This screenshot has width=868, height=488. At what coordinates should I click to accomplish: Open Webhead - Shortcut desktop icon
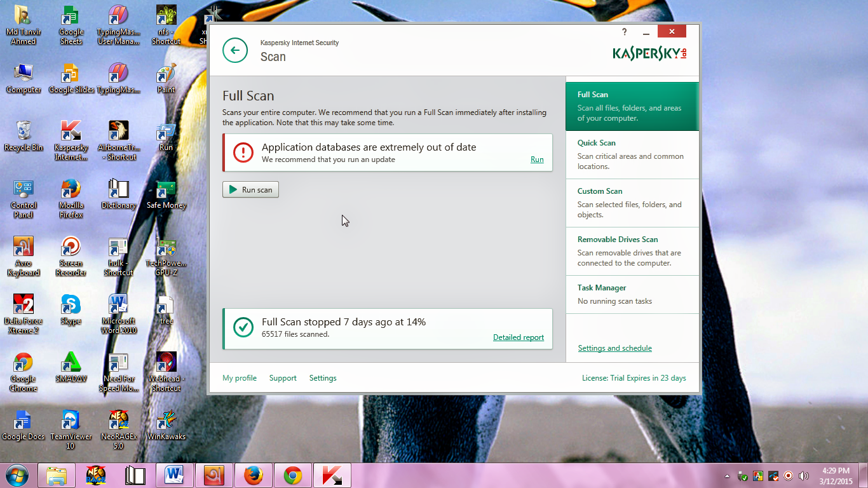(166, 372)
